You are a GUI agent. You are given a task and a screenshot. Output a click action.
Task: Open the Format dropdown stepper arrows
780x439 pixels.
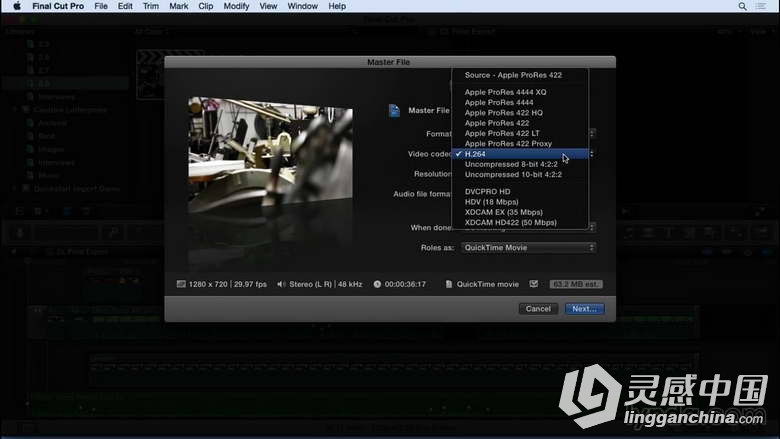(592, 133)
